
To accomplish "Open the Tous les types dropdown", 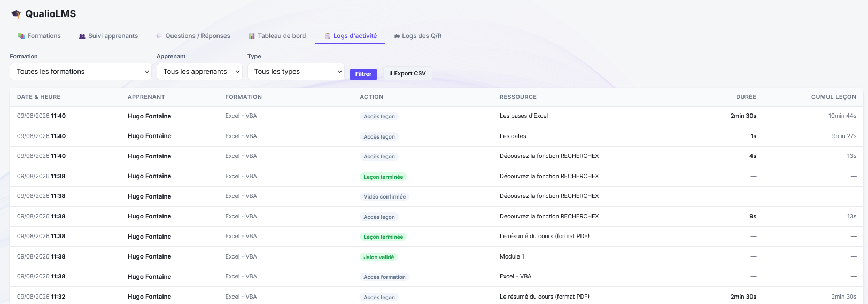I will pyautogui.click(x=296, y=72).
